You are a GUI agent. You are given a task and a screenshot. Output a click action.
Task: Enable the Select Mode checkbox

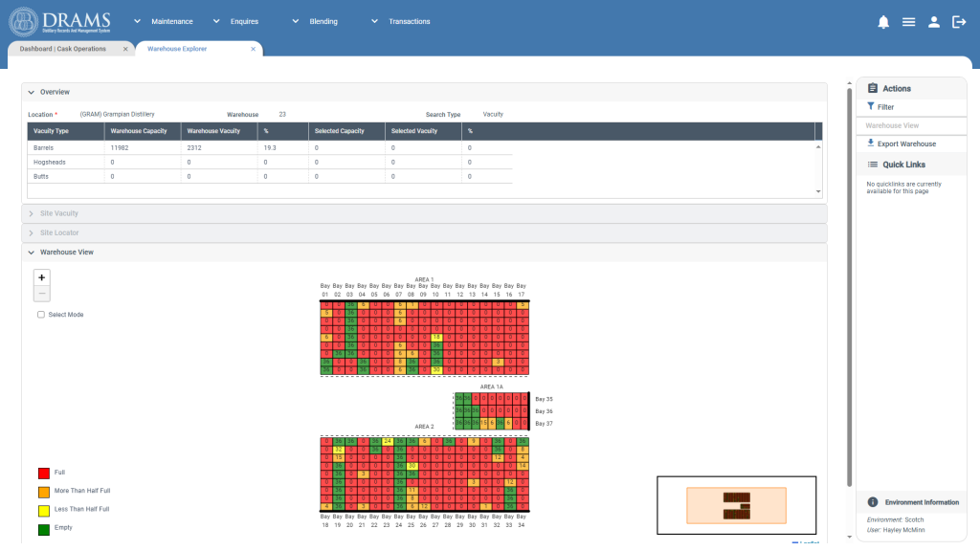click(40, 314)
